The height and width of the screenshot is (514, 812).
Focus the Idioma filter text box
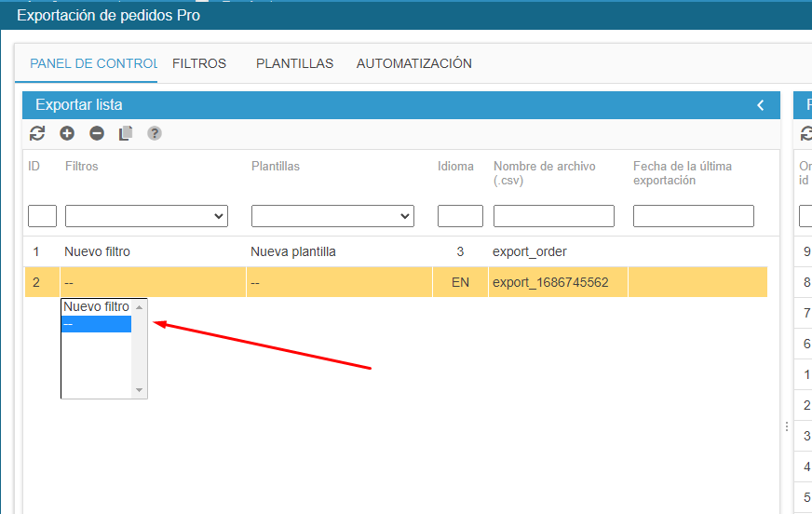pyautogui.click(x=460, y=216)
